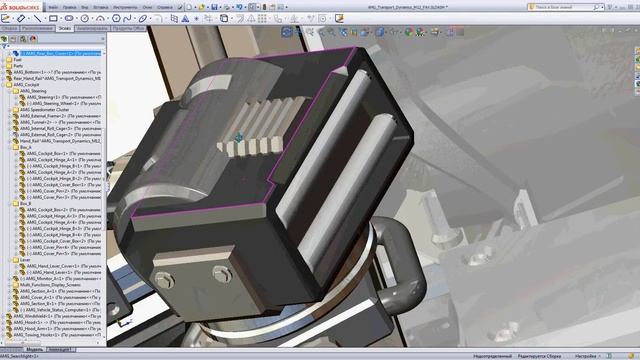Open the ConfigurationManager tab
Image resolution: width=640 pixels, height=360 pixels.
pyautogui.click(x=23, y=39)
